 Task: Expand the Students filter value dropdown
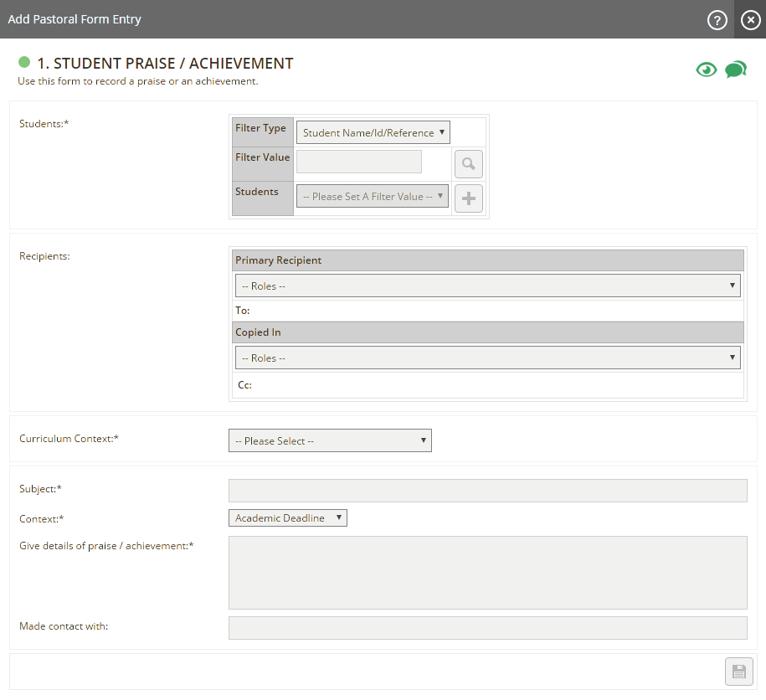[x=373, y=197]
